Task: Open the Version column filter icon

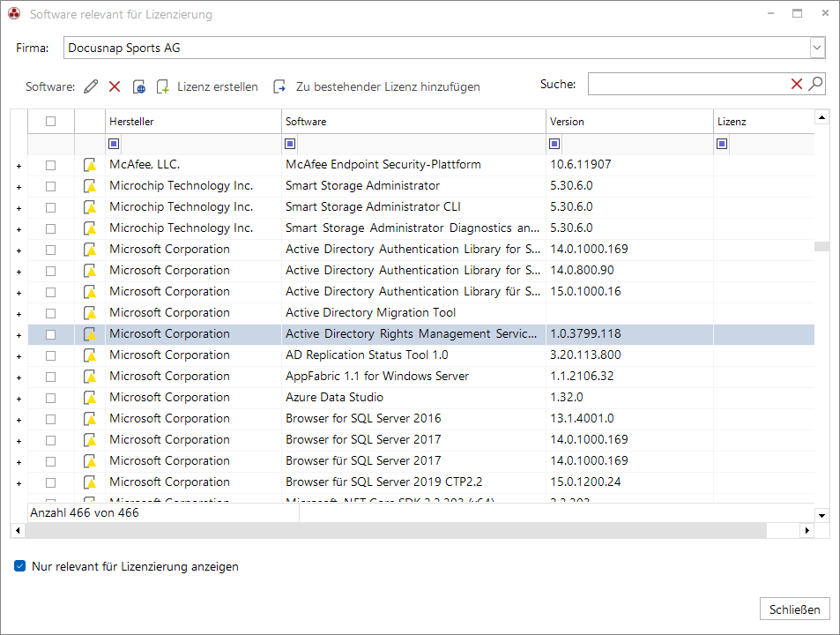Action: tap(554, 144)
